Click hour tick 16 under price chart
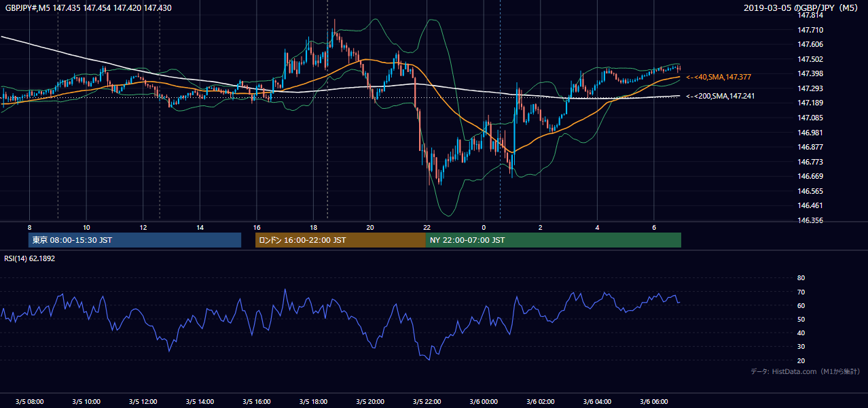 pyautogui.click(x=257, y=226)
